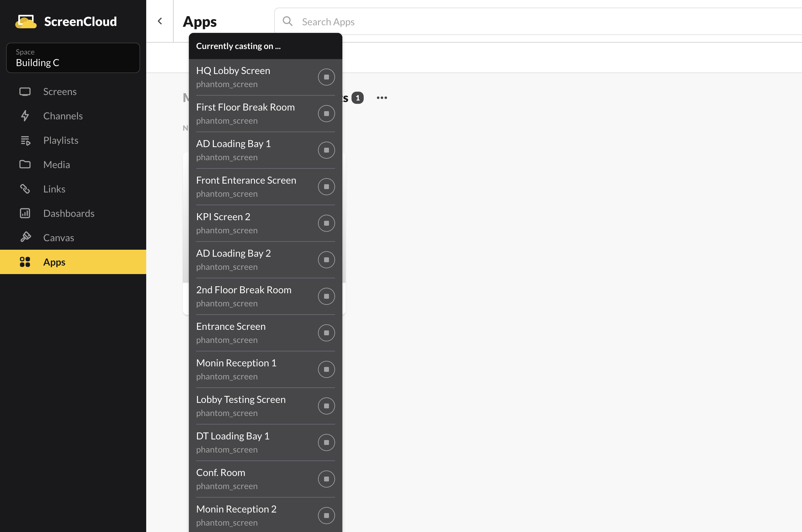Screen dimensions: 802x532
Task: Stop casting on AD Loading Bay 2
Action: 326,260
